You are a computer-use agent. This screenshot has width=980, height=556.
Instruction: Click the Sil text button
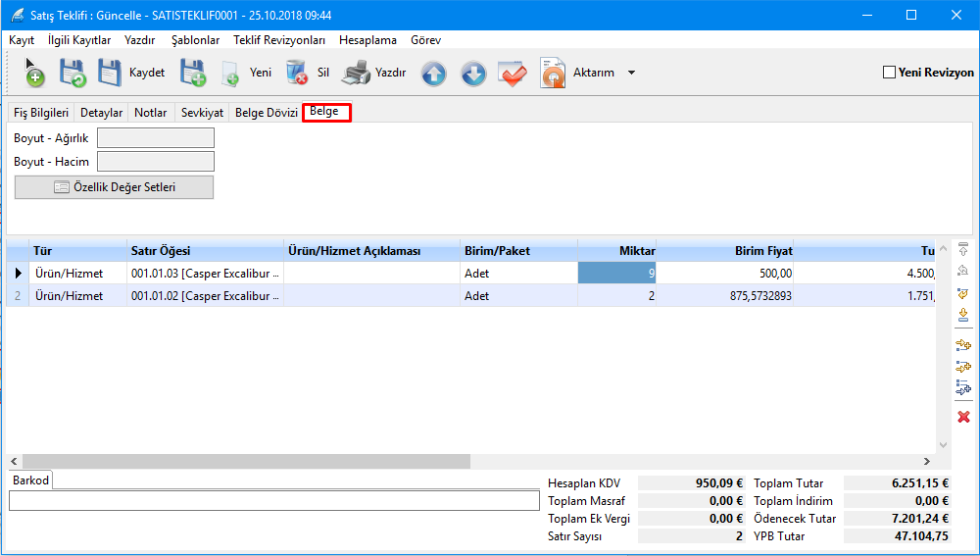[323, 73]
